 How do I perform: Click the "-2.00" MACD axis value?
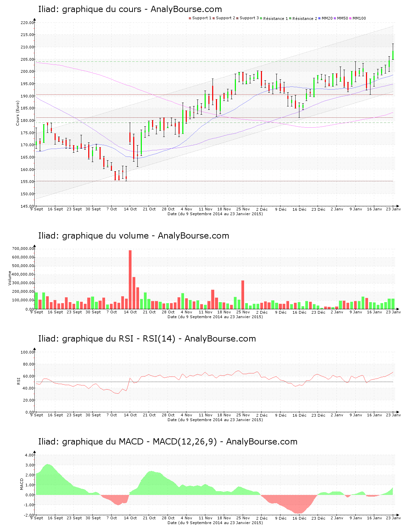(29, 515)
